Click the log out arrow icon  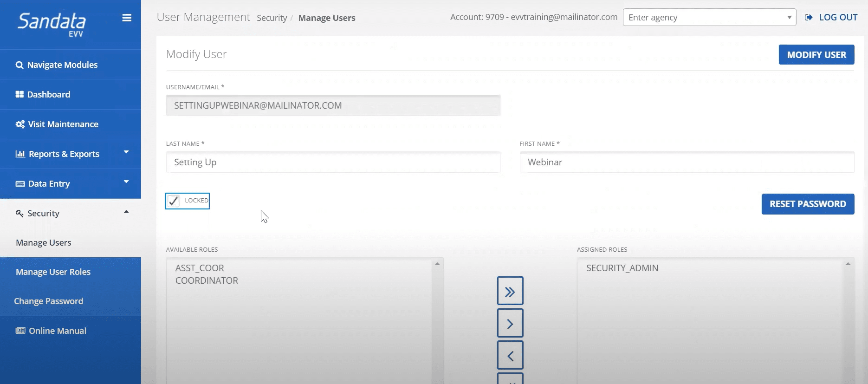809,18
